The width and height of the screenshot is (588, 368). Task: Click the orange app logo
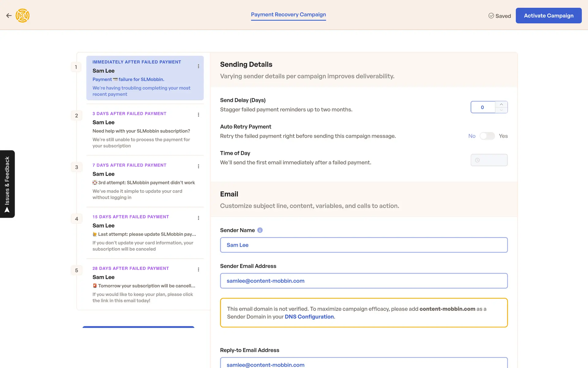(x=23, y=16)
